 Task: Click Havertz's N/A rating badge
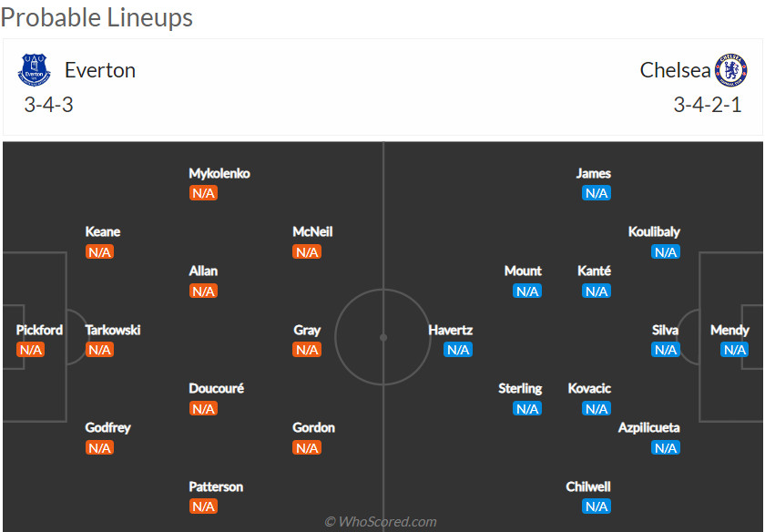tap(458, 350)
